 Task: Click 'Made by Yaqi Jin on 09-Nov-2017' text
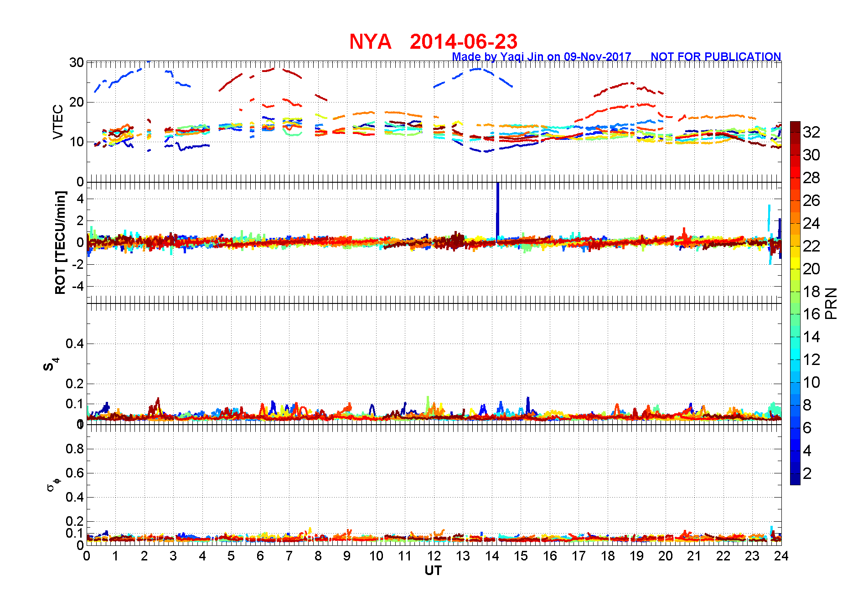click(x=542, y=57)
